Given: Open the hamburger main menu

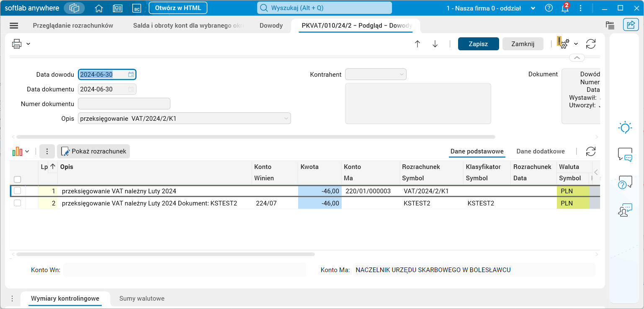Looking at the screenshot, I should coord(14,26).
